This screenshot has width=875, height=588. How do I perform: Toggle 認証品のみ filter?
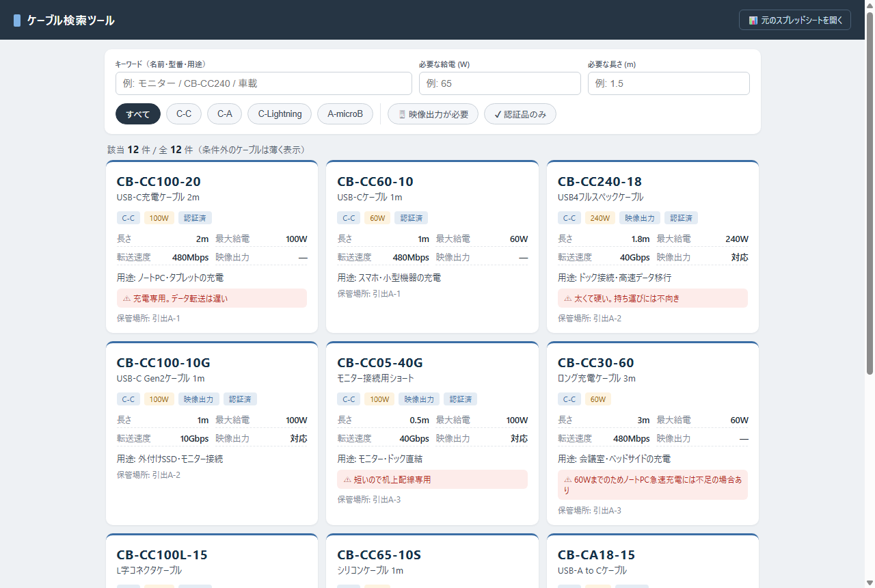pos(520,114)
